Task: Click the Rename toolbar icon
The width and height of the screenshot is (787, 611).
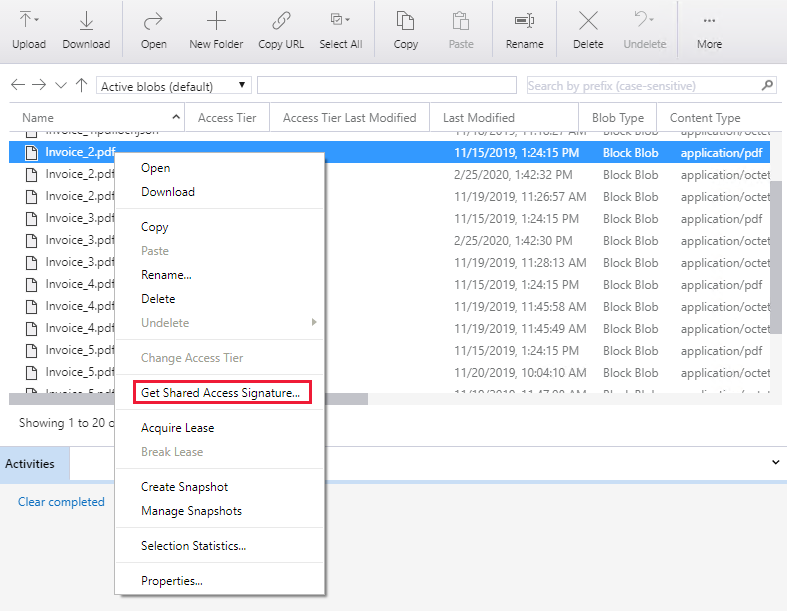Action: 524,21
